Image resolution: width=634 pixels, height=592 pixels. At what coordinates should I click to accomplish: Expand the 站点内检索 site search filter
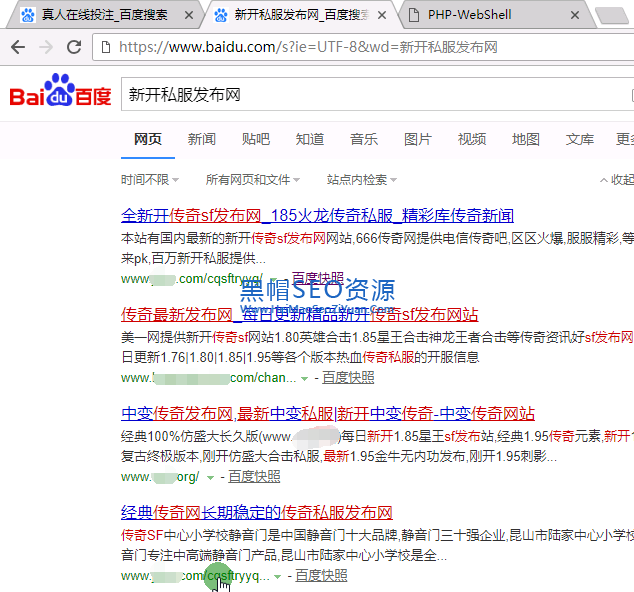coord(361,180)
